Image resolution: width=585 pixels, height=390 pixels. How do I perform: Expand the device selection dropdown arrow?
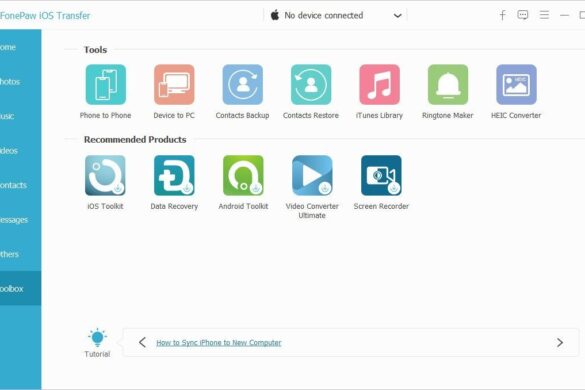click(398, 16)
